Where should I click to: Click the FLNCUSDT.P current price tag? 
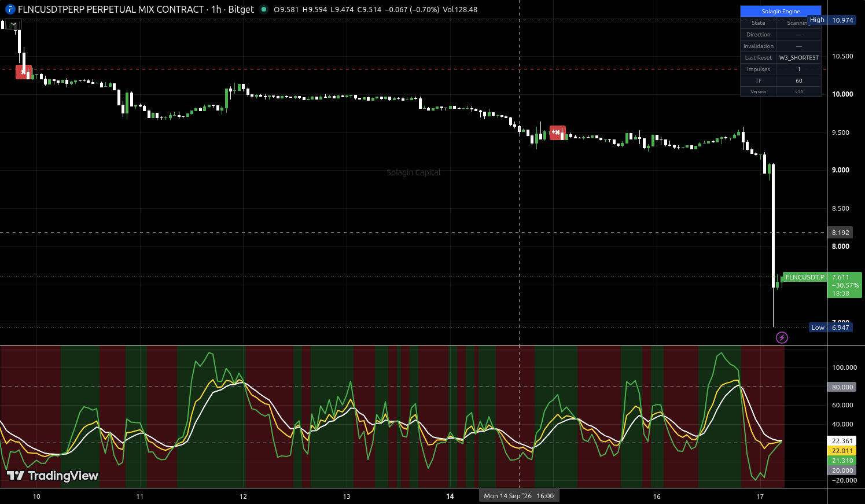(x=805, y=277)
